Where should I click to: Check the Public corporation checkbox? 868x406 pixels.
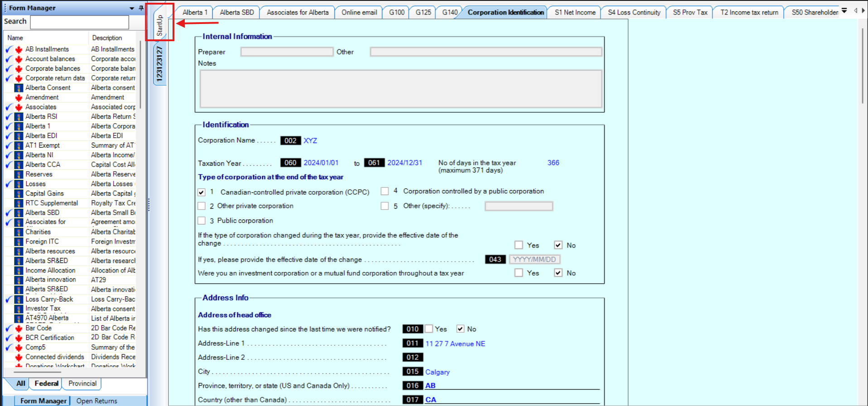pos(201,221)
